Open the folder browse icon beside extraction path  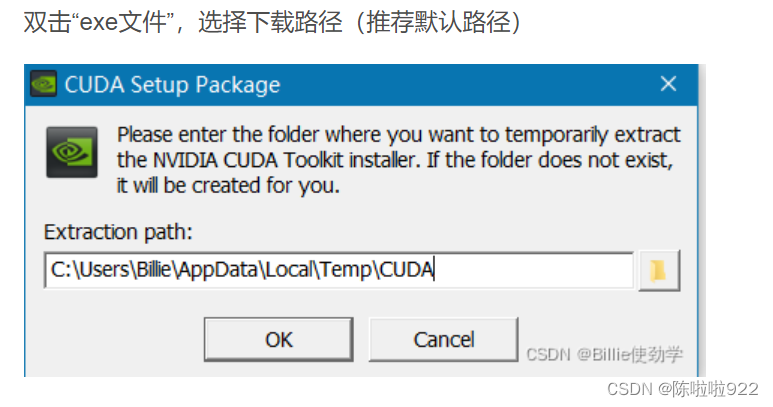tap(659, 271)
